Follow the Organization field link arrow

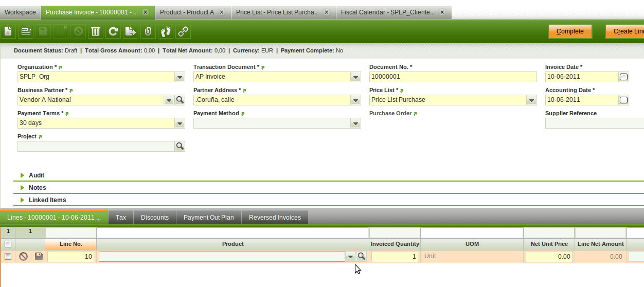(x=61, y=67)
